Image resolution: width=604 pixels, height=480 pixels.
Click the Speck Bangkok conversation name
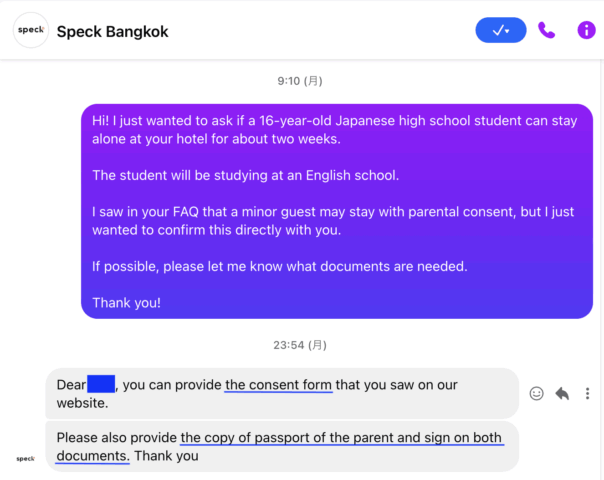coord(113,31)
